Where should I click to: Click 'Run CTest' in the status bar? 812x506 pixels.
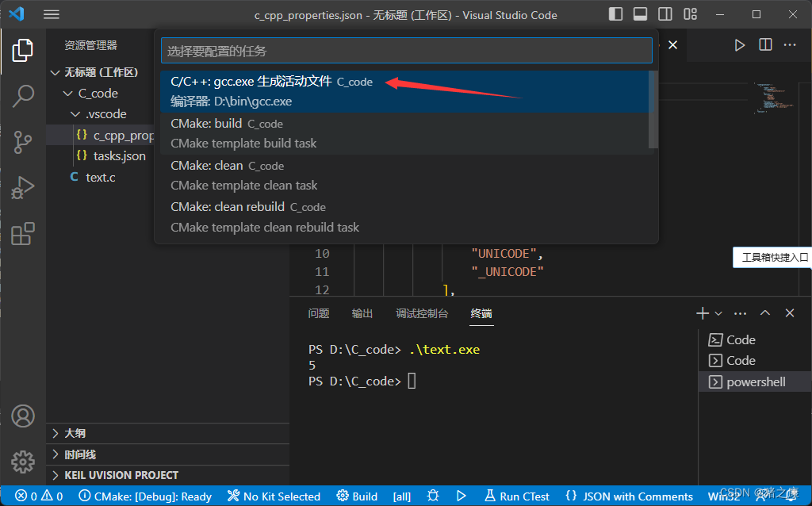[x=516, y=496]
